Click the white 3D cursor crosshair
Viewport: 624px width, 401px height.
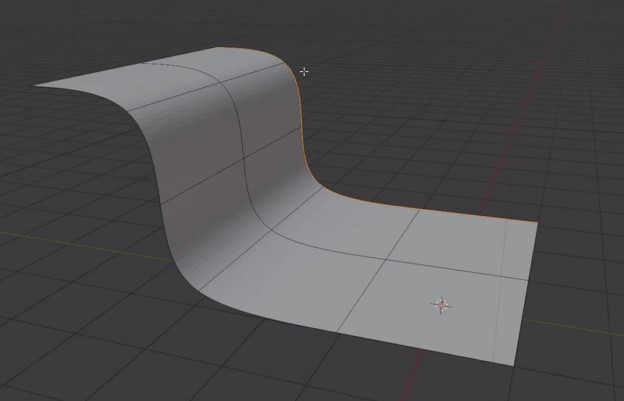click(x=304, y=72)
